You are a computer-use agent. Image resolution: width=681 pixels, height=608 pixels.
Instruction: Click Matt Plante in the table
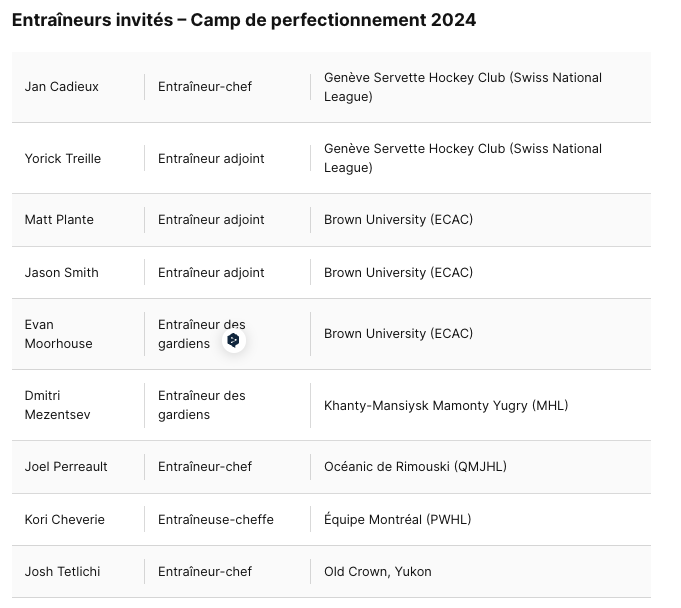pyautogui.click(x=59, y=220)
